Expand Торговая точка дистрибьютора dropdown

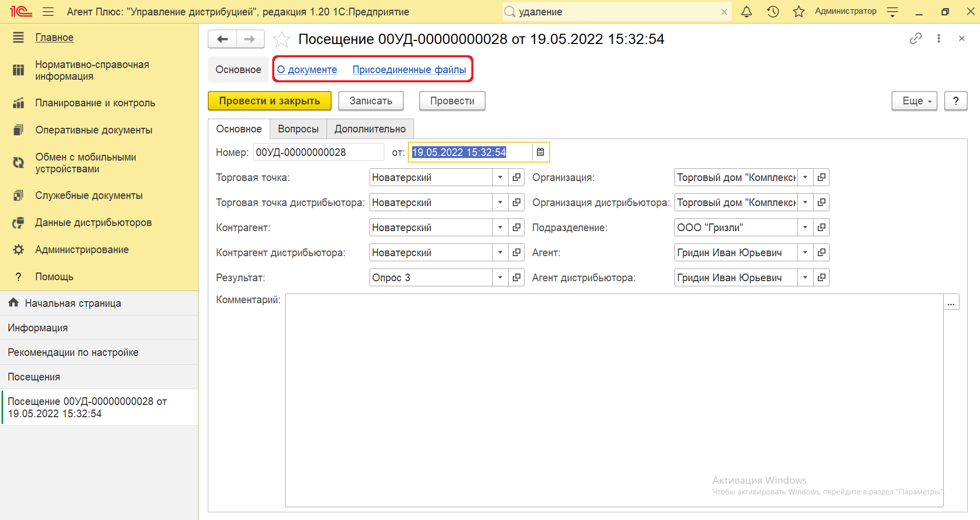point(500,202)
